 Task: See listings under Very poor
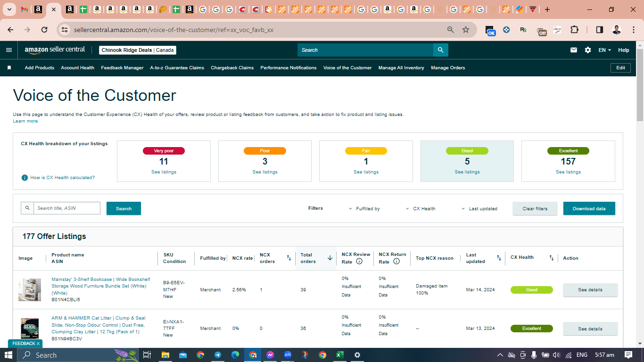[164, 172]
